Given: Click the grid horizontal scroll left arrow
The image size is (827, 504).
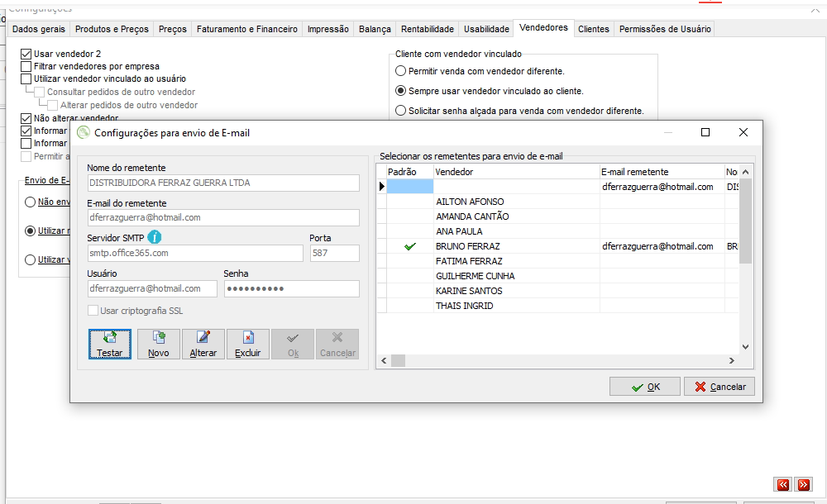Looking at the screenshot, I should (x=384, y=360).
